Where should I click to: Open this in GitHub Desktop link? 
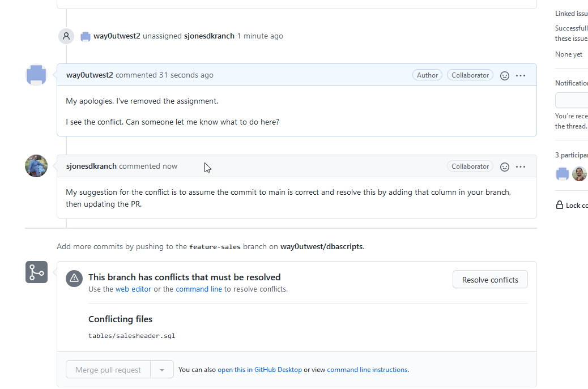click(x=259, y=370)
